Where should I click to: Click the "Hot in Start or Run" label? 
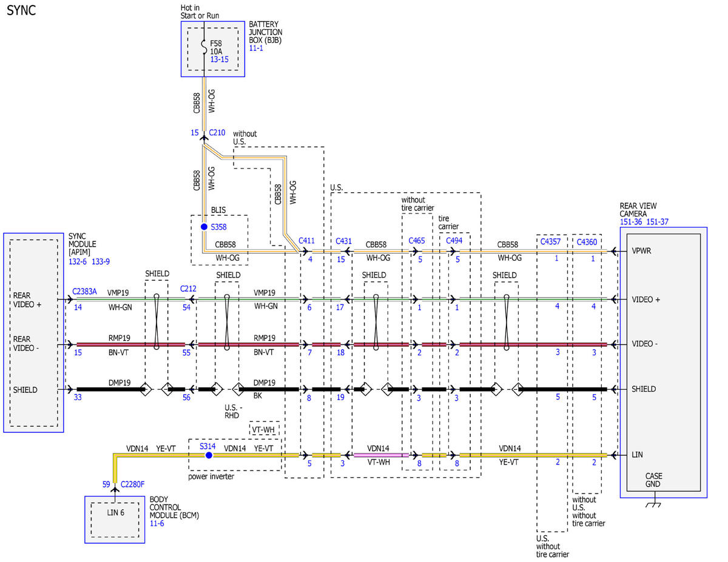[x=200, y=12]
